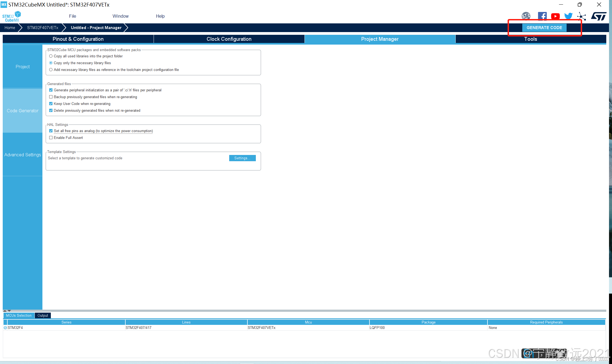Sort table by Mcu column header
This screenshot has width=612, height=364.
pos(308,322)
